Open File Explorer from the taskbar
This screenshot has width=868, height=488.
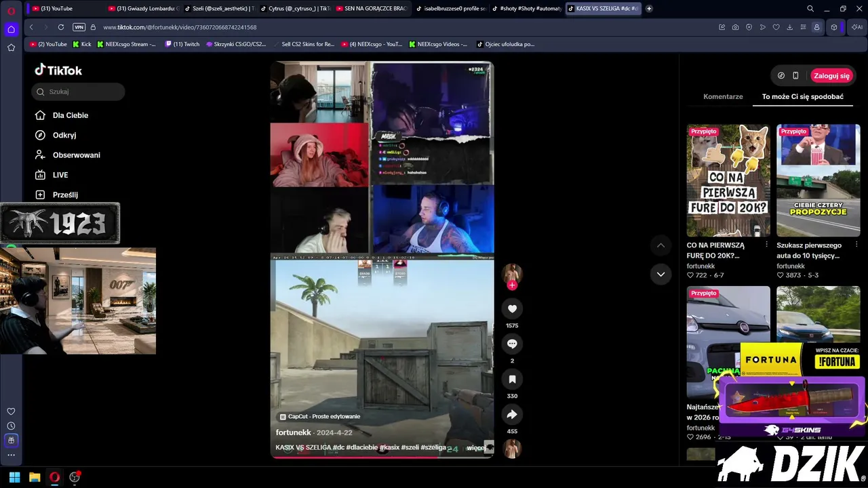35,477
